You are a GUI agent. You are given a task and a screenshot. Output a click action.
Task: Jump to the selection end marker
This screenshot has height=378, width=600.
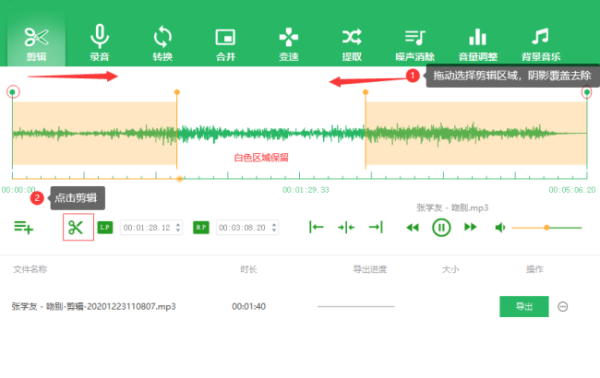(376, 227)
